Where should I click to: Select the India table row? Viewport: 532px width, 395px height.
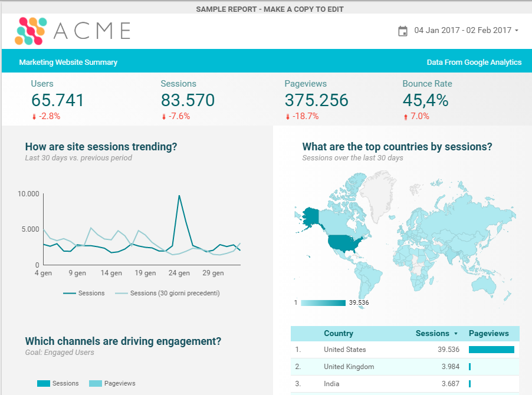point(405,384)
